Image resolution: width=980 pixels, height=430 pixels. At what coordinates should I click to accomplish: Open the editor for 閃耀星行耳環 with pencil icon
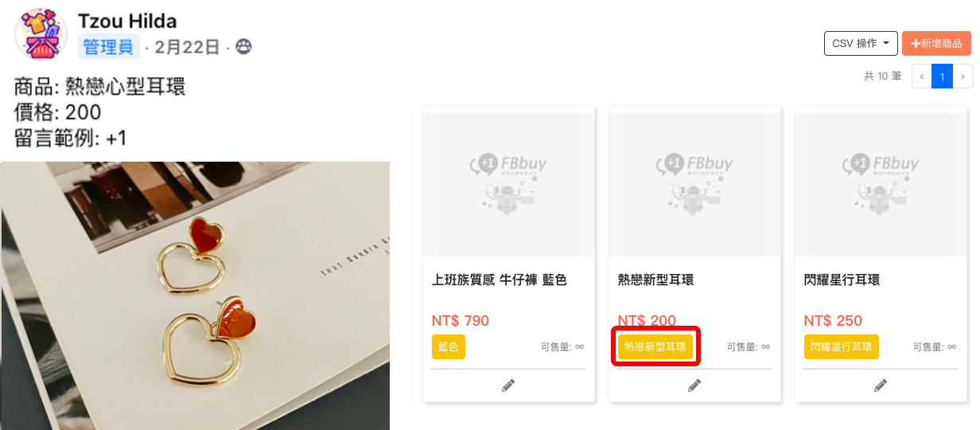click(x=881, y=385)
